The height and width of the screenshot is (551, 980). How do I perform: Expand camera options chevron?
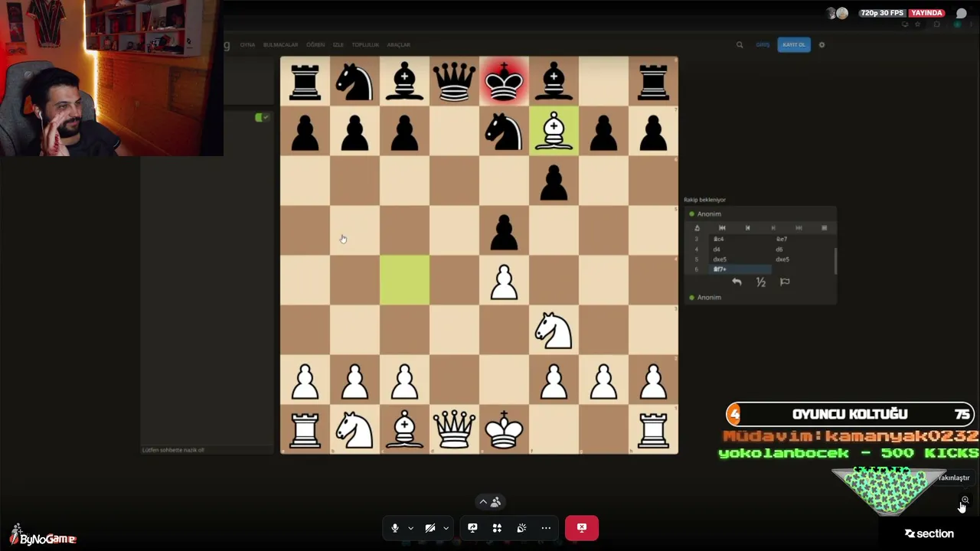(x=446, y=527)
